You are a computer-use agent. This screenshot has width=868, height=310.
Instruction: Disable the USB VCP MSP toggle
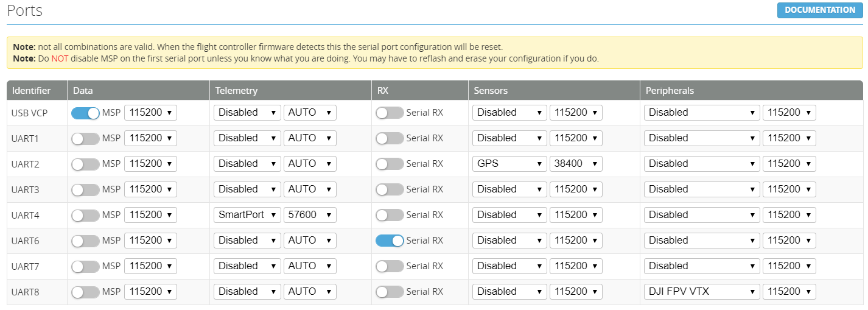click(x=85, y=113)
